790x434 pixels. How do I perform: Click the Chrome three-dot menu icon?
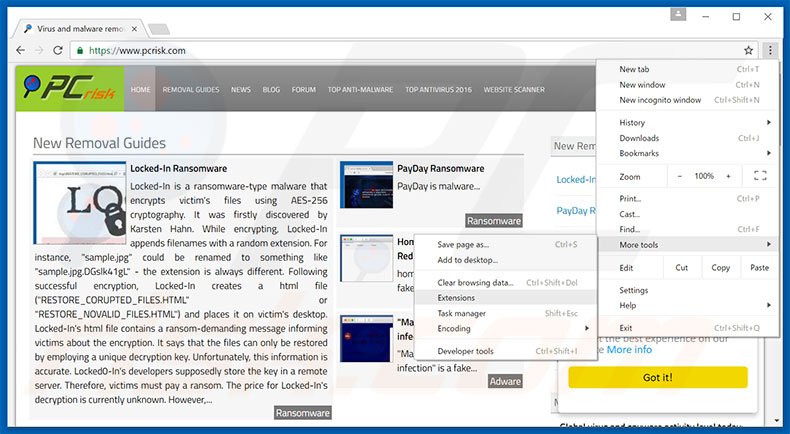coord(770,50)
